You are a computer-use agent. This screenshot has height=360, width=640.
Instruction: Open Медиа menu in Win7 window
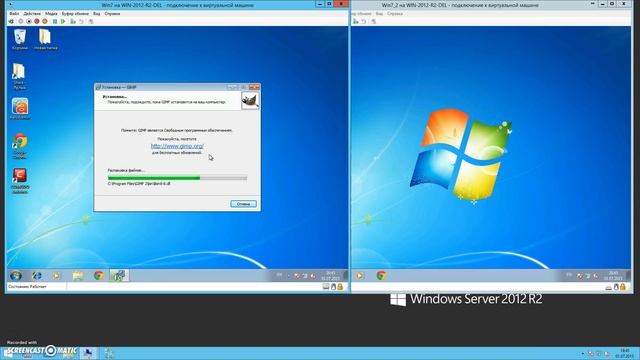(51, 13)
